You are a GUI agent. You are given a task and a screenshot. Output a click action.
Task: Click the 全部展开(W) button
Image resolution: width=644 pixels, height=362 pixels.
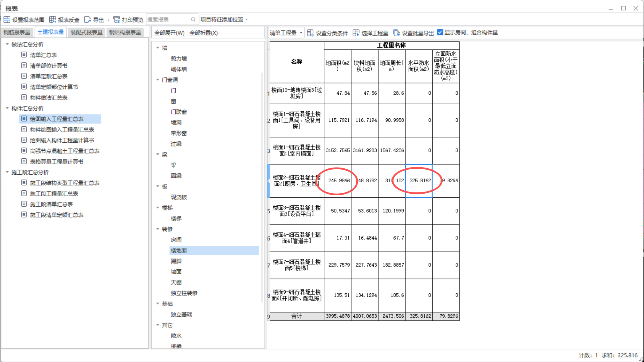tap(169, 33)
